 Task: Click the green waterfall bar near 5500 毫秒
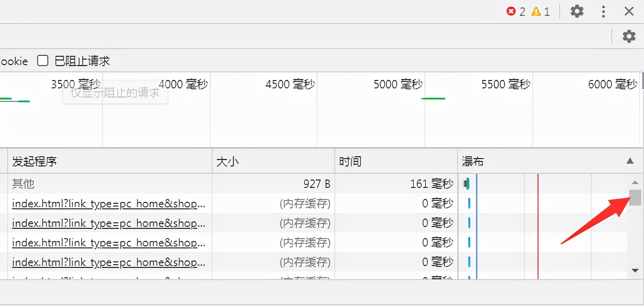pos(433,99)
